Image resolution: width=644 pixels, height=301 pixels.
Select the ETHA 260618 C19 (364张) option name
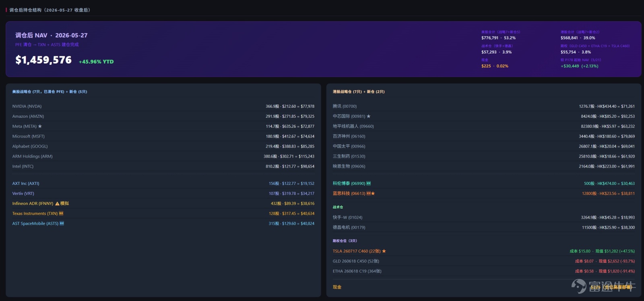click(x=357, y=271)
